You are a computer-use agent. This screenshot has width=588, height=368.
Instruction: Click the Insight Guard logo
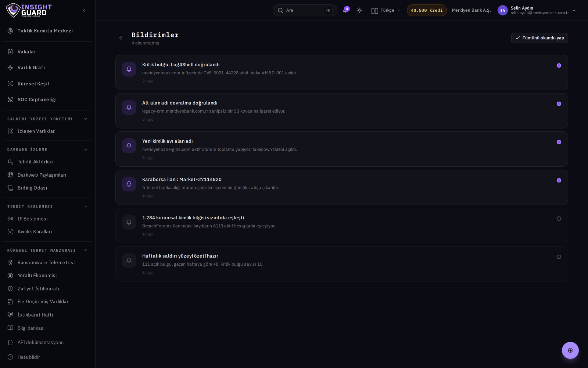(29, 10)
